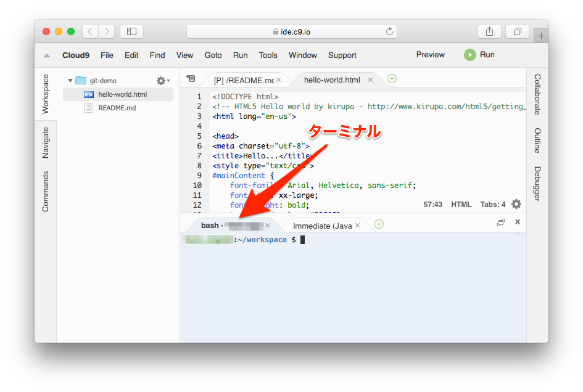
Task: Click the gear icon beside the git-demo folder
Action: tap(159, 80)
